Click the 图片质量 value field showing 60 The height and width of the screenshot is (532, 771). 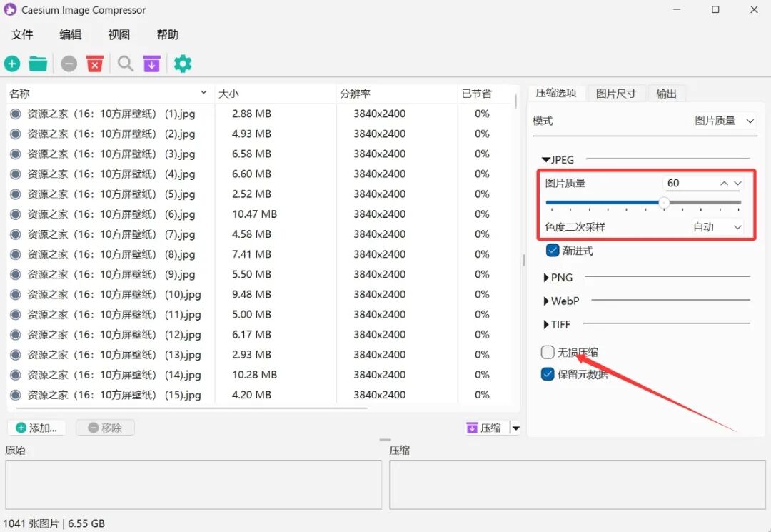tap(689, 184)
